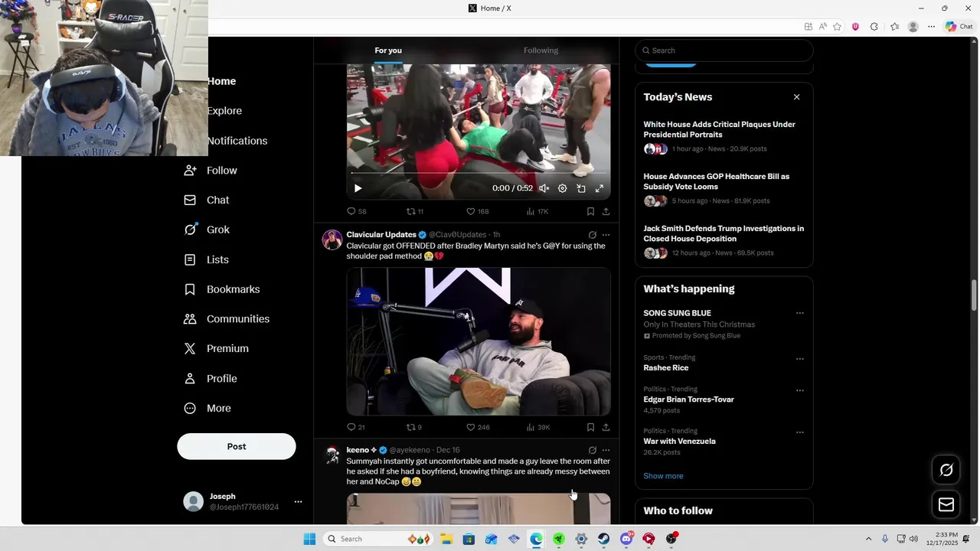Share the gym video post
Viewport: 980px width, 551px height.
click(x=606, y=211)
